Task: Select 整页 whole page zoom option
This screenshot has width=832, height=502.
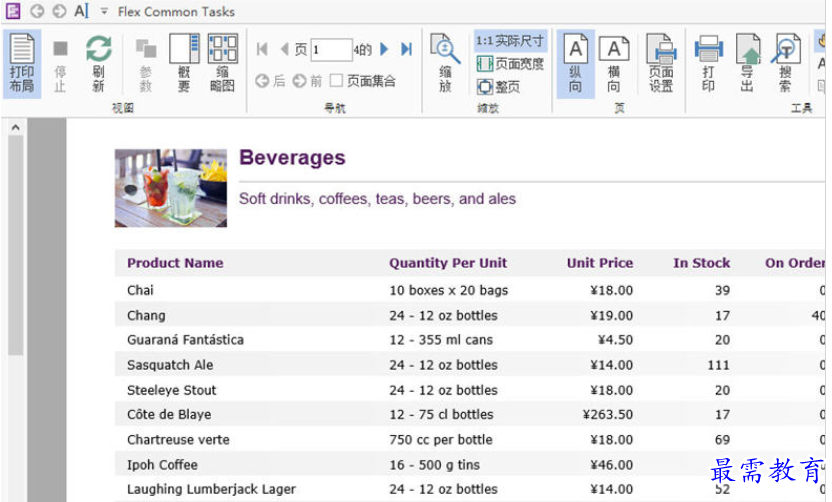Action: pyautogui.click(x=498, y=86)
